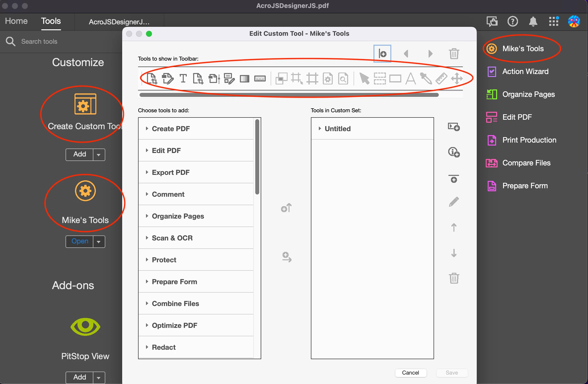Open dropdown arrow next to Open button
The image size is (588, 384).
[x=99, y=242]
